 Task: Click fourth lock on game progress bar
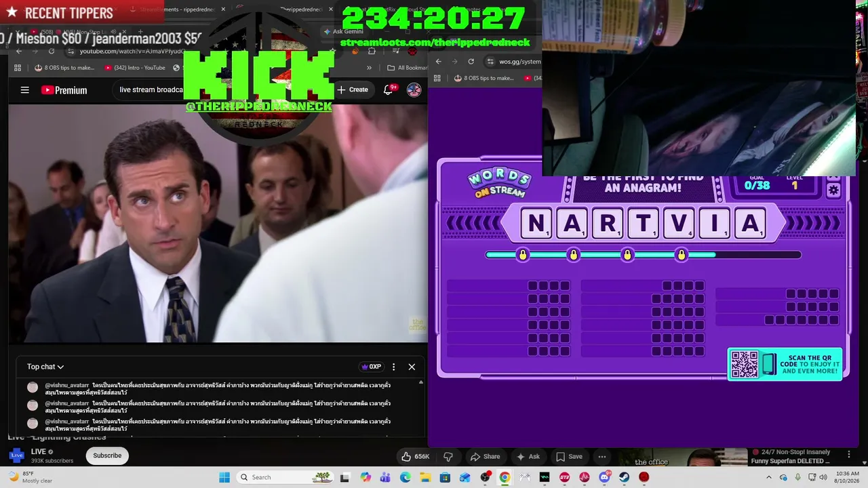[x=682, y=255]
